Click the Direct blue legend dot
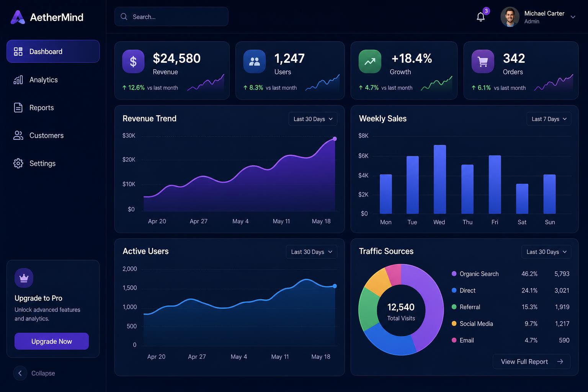 454,290
